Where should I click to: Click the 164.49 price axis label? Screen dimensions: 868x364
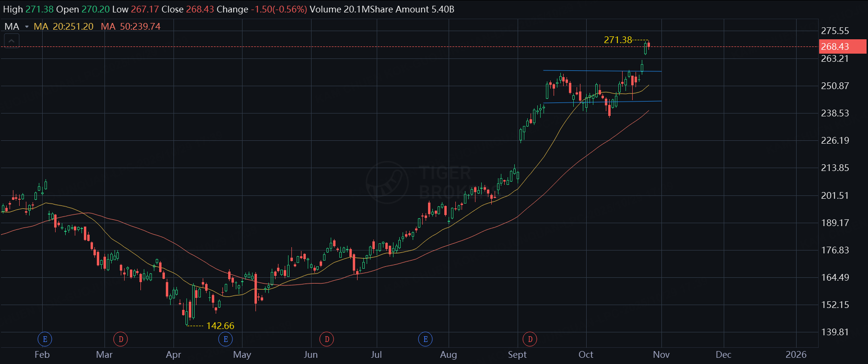click(x=835, y=277)
